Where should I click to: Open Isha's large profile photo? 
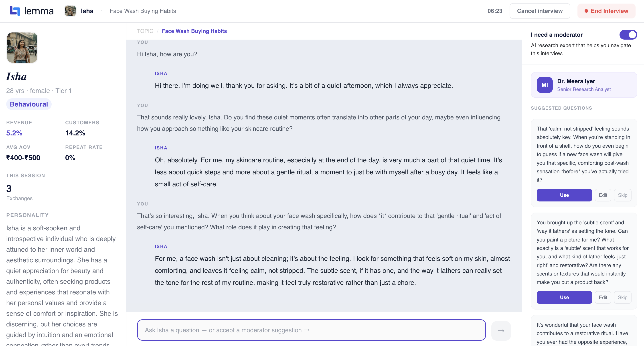[22, 47]
